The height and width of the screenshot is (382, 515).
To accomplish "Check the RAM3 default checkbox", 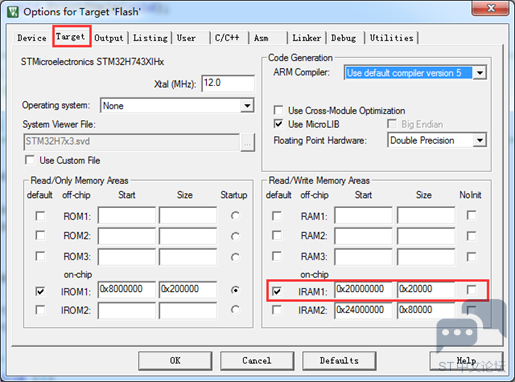I will tap(277, 256).
